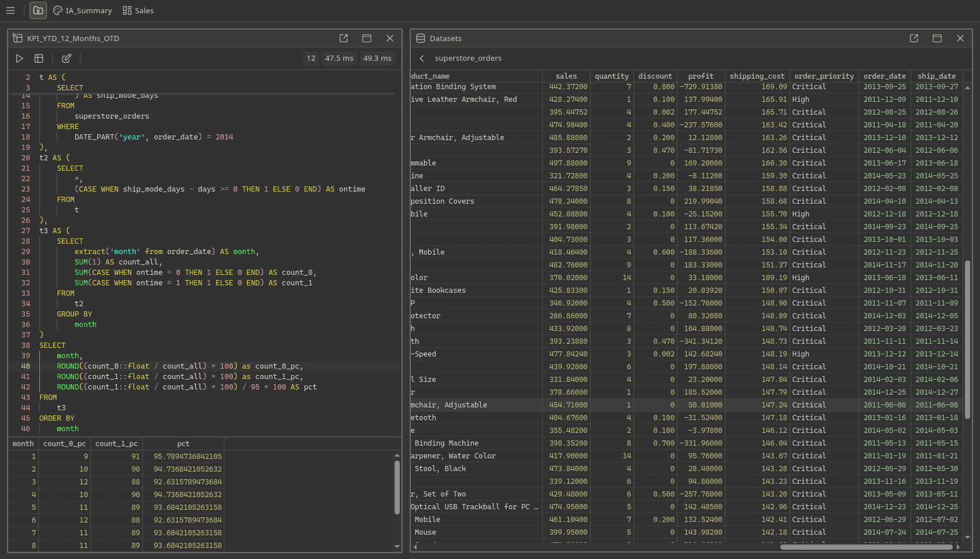Click the superstore_orders breadcrumb label
The image size is (980, 559).
470,58
